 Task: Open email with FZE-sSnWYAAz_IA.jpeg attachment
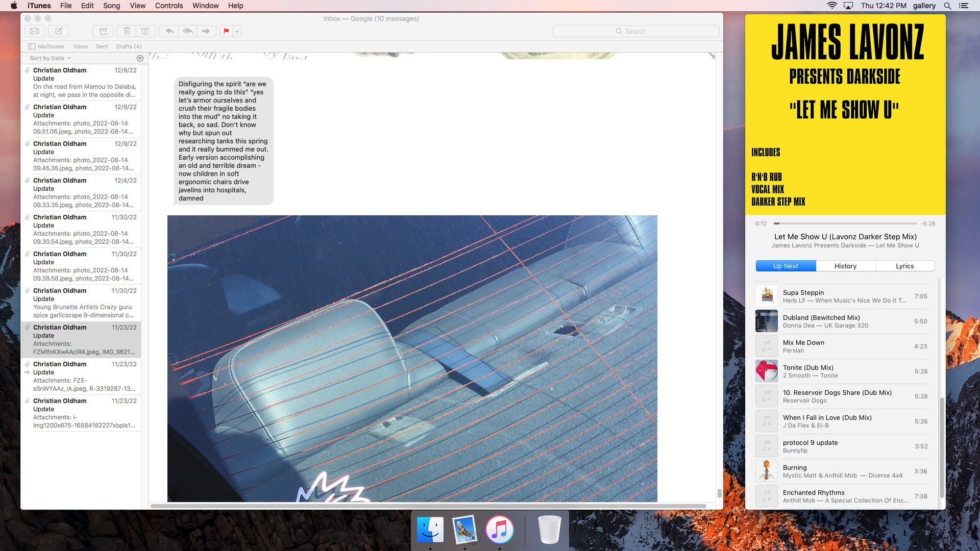pyautogui.click(x=82, y=377)
